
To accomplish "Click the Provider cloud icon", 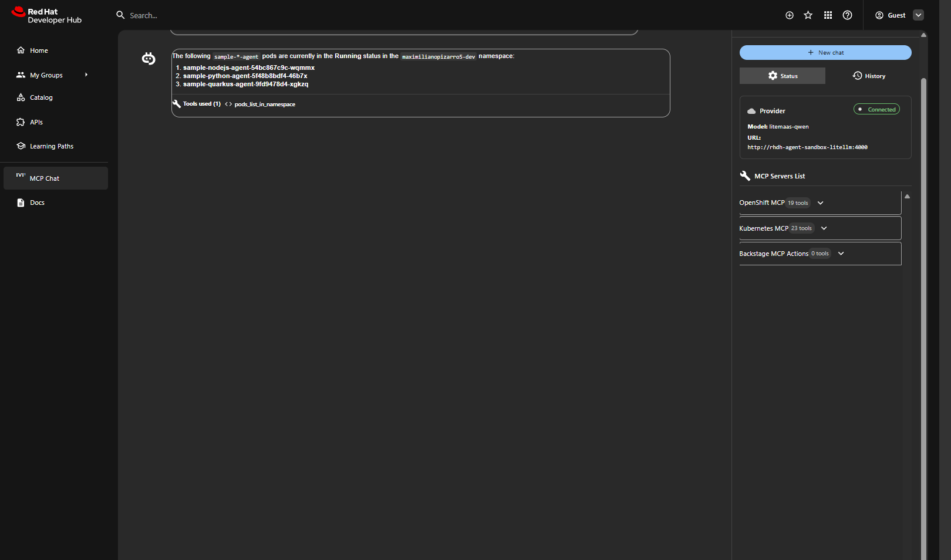I will pos(751,111).
